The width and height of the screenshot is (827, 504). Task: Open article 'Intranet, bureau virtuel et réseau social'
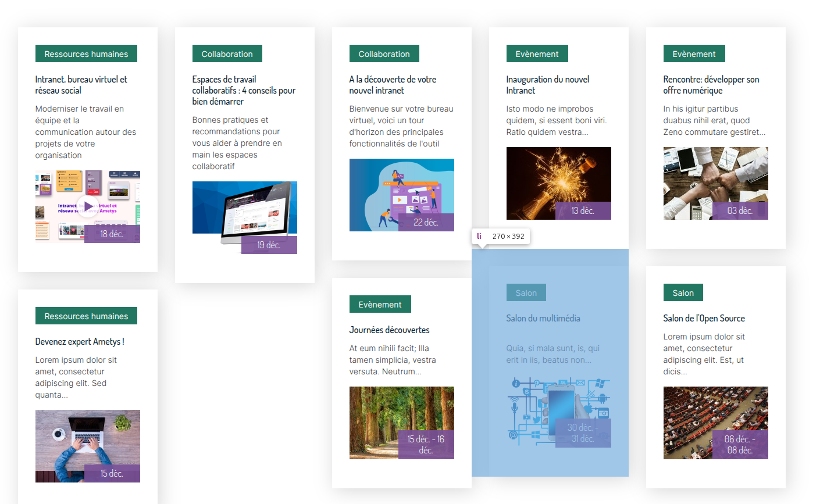click(81, 85)
